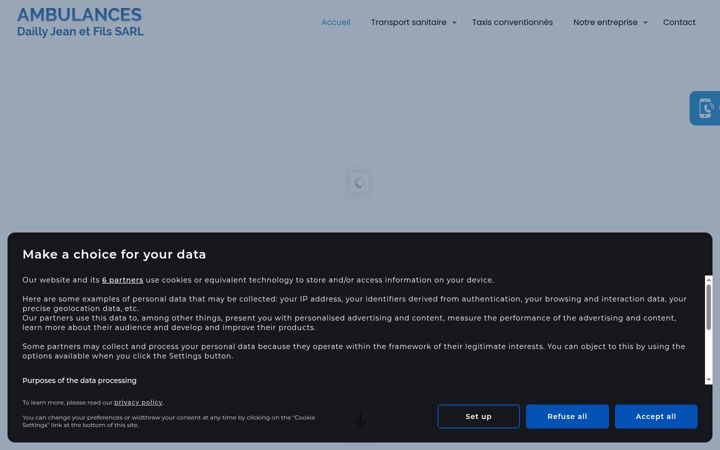Click the Accept all button
The height and width of the screenshot is (450, 720).
click(656, 416)
